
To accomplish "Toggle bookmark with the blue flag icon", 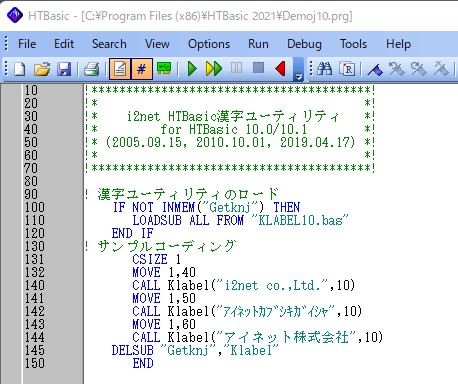I will [375, 70].
